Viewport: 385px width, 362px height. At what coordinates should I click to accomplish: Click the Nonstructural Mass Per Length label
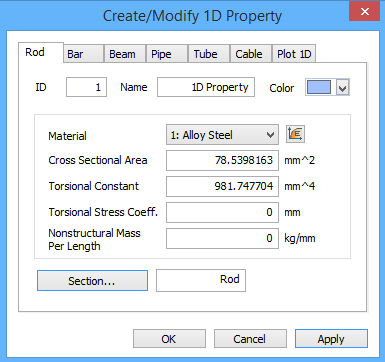[x=94, y=240]
